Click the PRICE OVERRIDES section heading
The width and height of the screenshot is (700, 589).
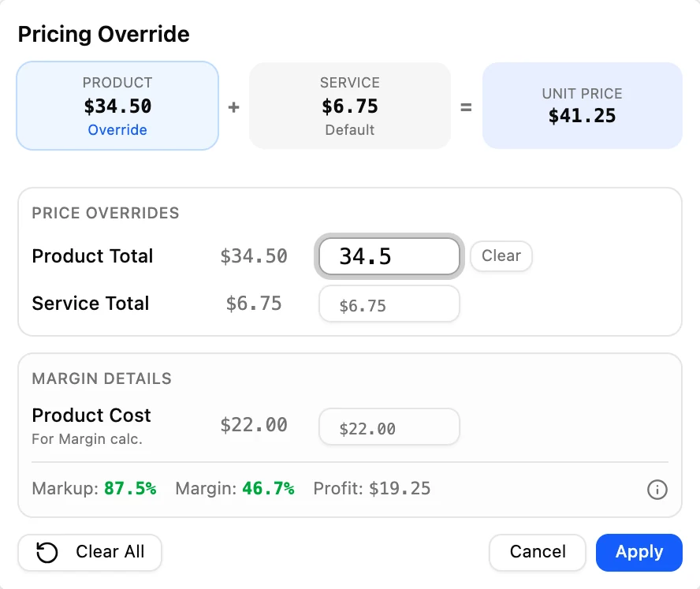[x=106, y=213]
